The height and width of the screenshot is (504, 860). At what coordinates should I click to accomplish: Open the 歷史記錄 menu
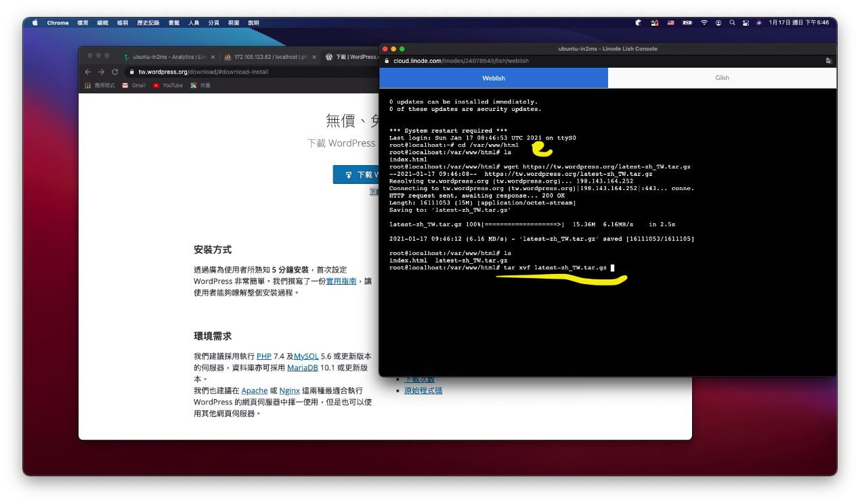tap(148, 22)
